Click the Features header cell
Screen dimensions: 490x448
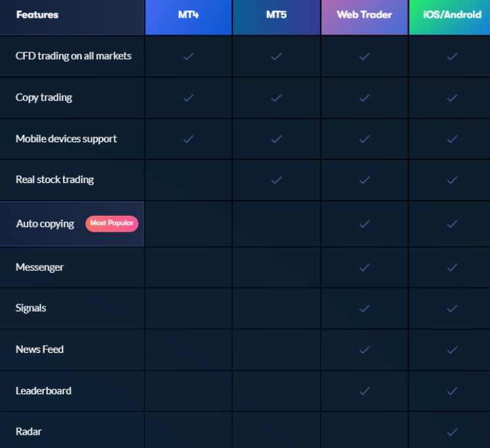(37, 14)
